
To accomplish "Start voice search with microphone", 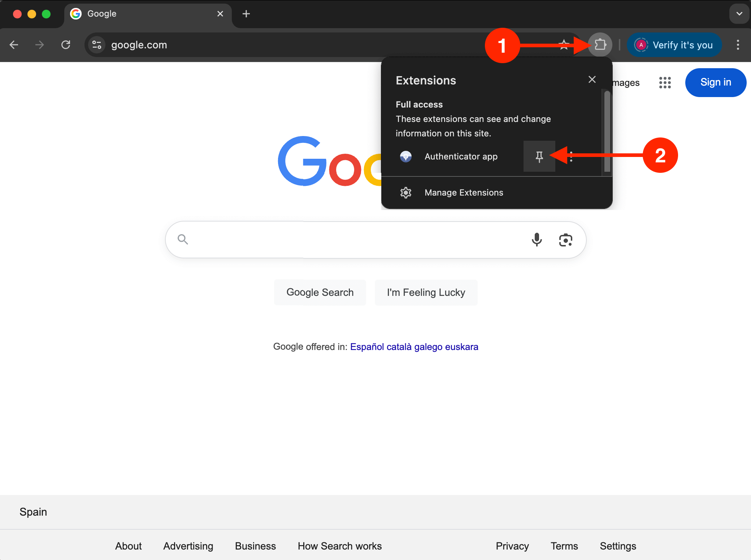I will pos(537,240).
